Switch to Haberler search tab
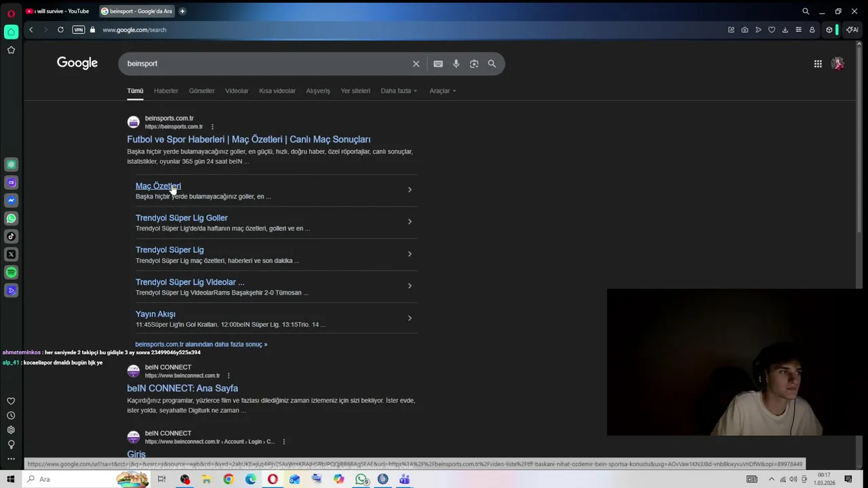Viewport: 868px width, 488px height. tap(166, 91)
